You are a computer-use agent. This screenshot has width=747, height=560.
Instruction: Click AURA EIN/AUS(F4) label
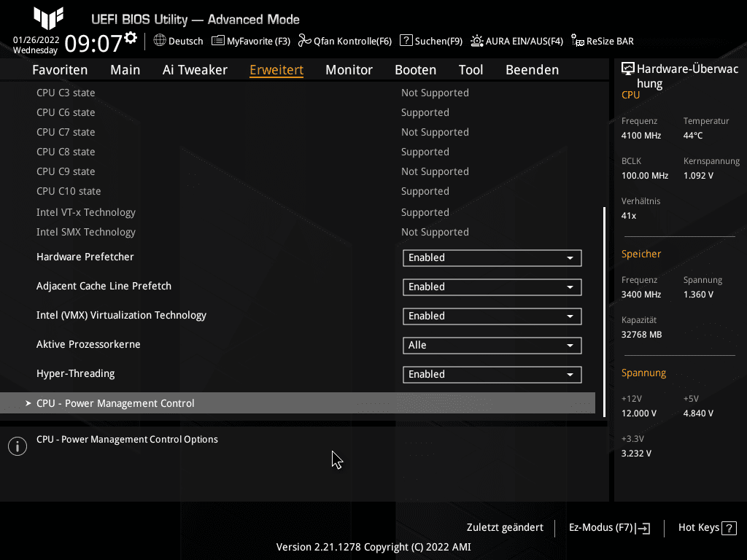tap(524, 41)
